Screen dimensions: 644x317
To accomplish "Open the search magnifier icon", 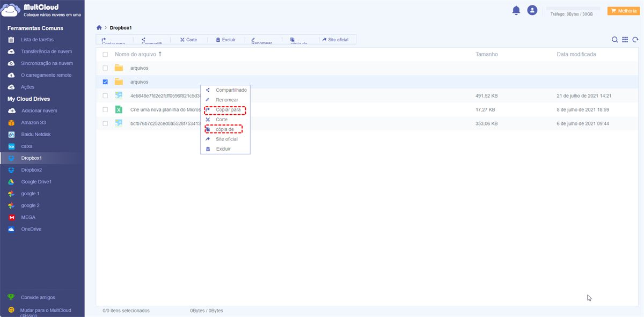I will [615, 40].
